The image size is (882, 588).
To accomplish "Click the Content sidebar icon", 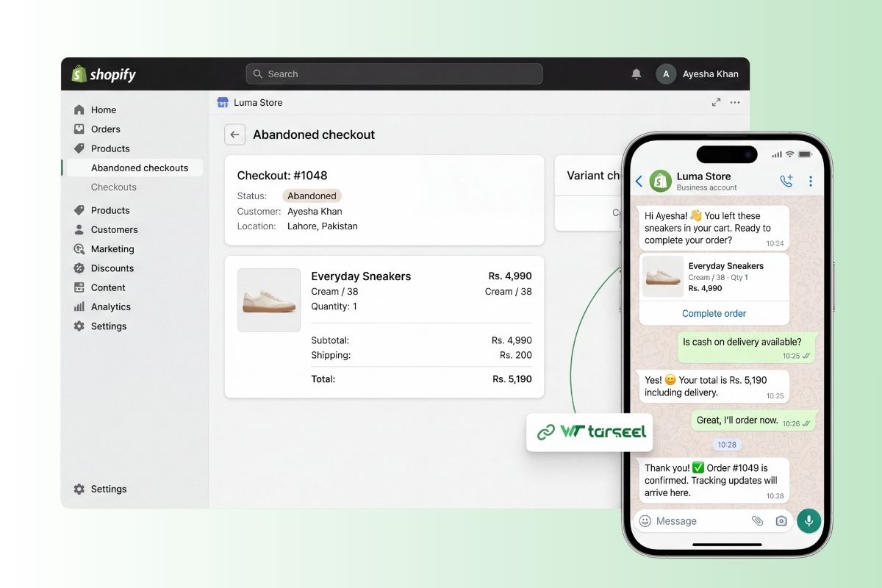I will (79, 287).
